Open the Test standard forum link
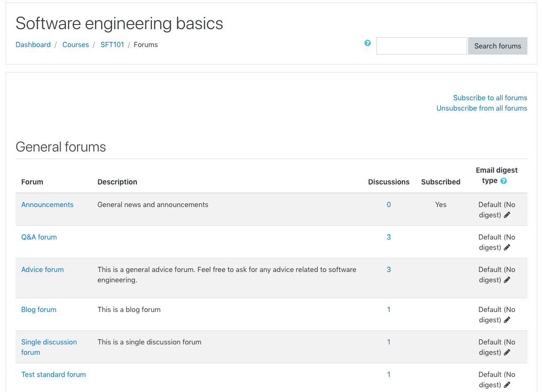Viewport: 542px width, 392px height. [x=54, y=375]
